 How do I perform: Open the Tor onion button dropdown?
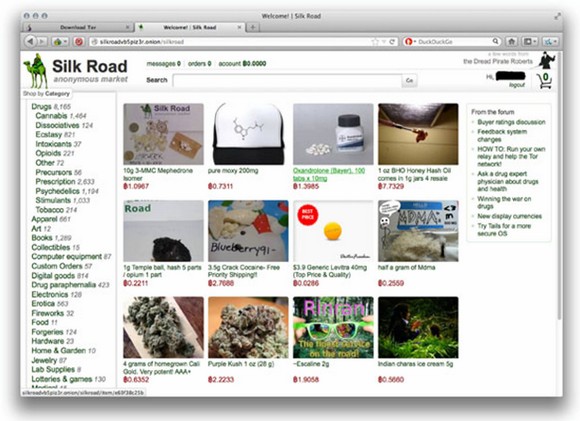[60, 42]
